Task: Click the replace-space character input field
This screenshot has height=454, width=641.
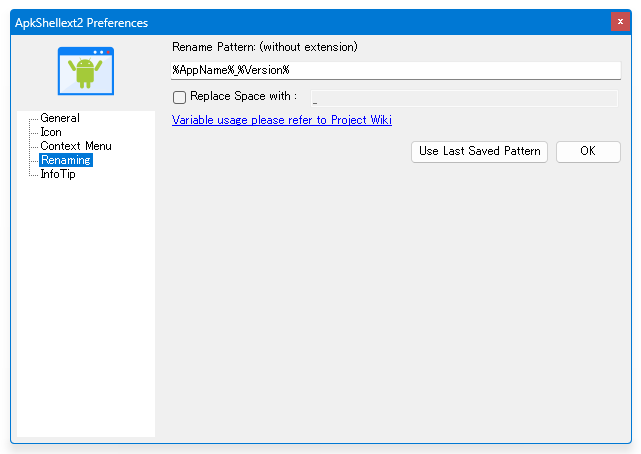Action: [x=464, y=98]
